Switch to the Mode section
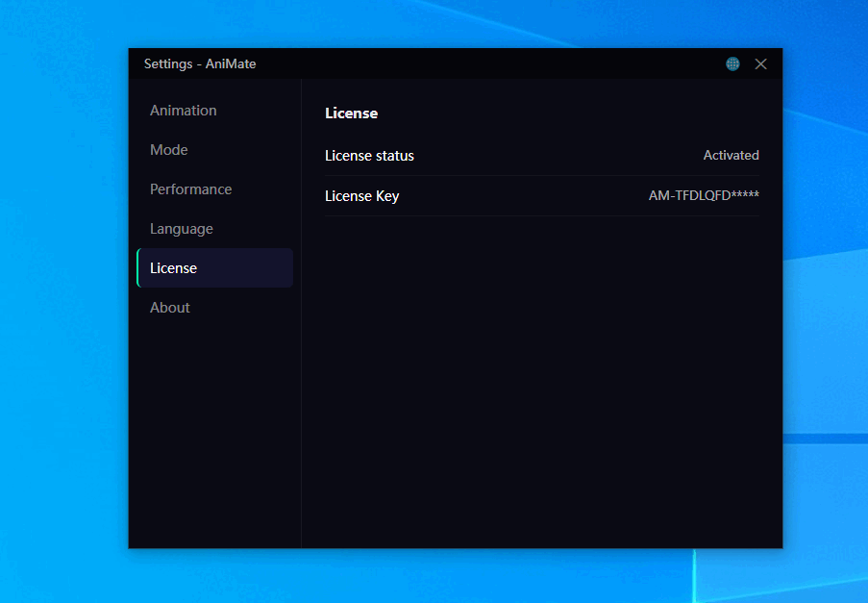Image resolution: width=868 pixels, height=603 pixels. click(214, 149)
